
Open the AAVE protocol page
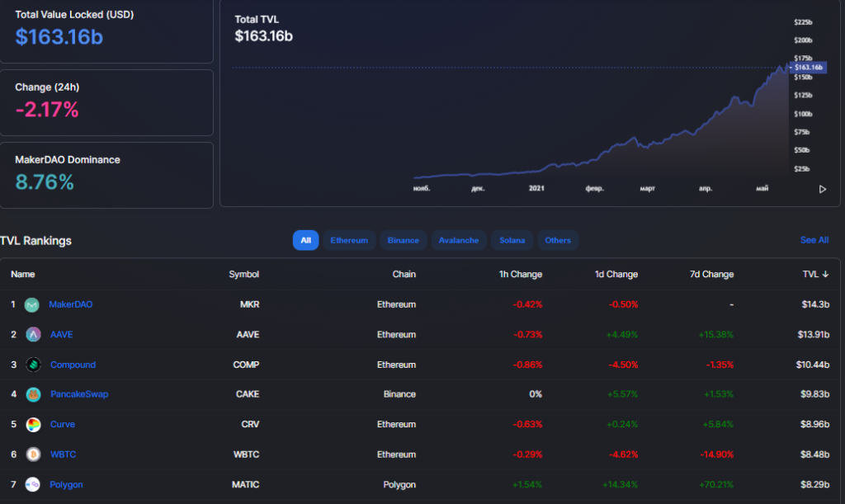(61, 335)
